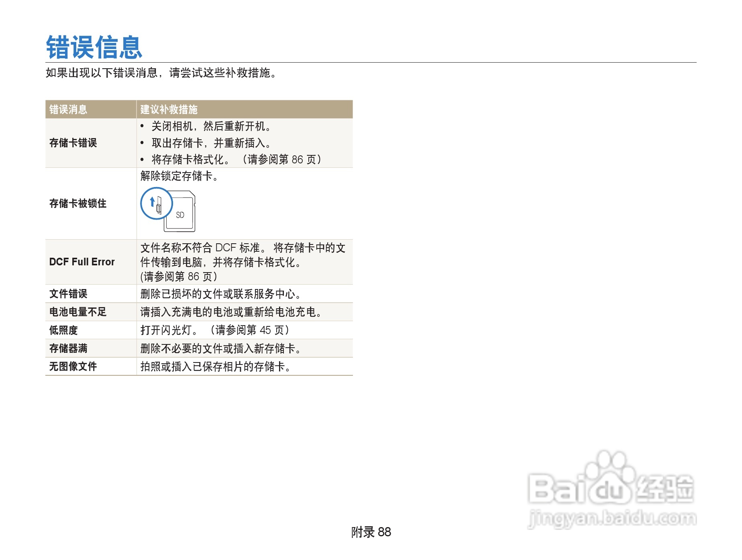742x560 pixels.
Task: Click the text 删除不必要的文件或插入新存储卡
Action: [221, 348]
